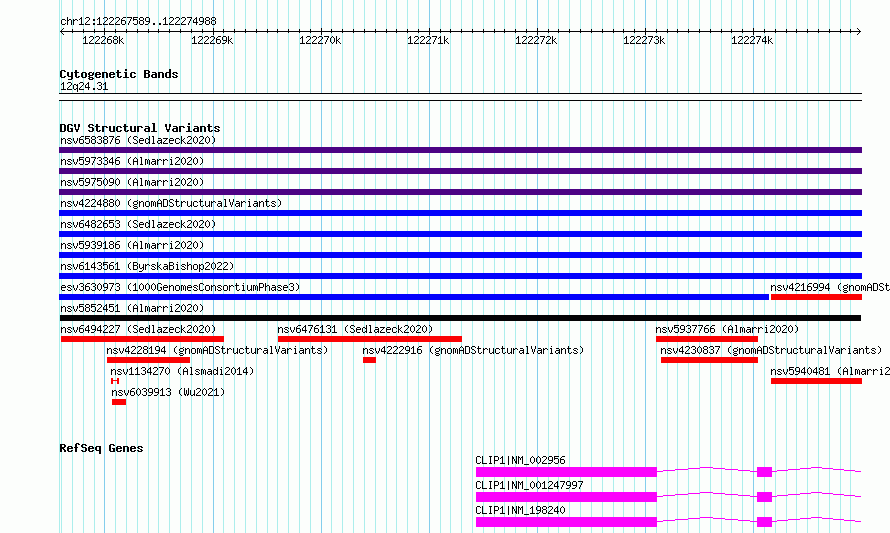Open CLIP1|NM_001247997 transcript label
Image resolution: width=890 pixels, height=533 pixels.
pyautogui.click(x=530, y=485)
